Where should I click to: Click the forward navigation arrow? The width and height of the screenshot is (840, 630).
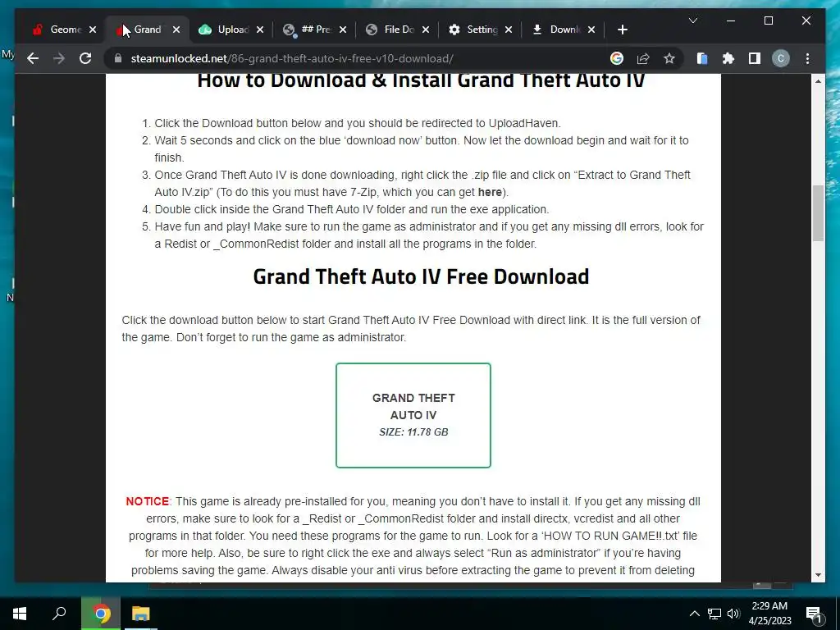click(x=59, y=58)
